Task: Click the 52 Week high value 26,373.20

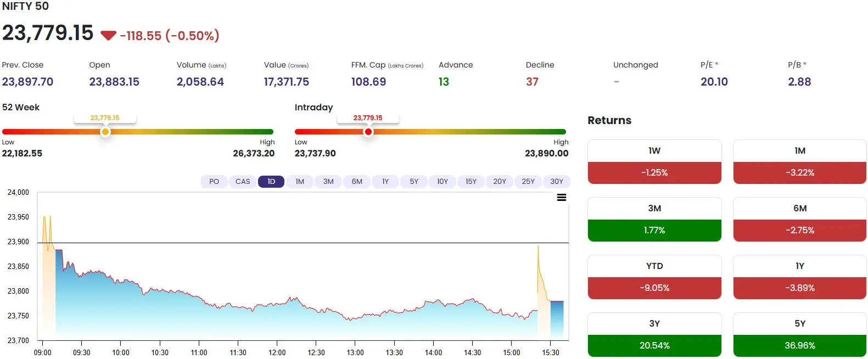Action: (254, 154)
